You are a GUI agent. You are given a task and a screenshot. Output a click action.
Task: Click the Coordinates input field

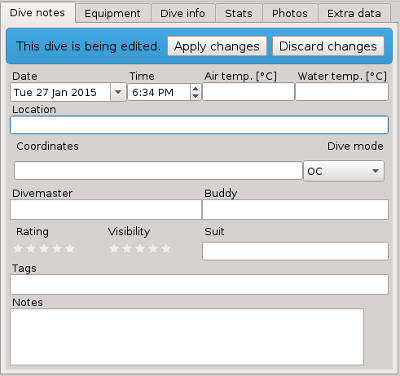click(x=158, y=171)
